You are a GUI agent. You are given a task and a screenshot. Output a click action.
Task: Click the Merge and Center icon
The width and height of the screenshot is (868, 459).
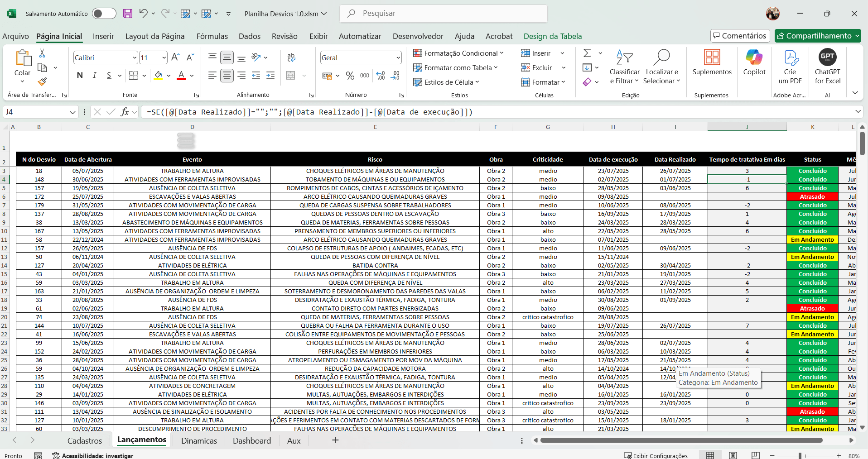(x=291, y=76)
